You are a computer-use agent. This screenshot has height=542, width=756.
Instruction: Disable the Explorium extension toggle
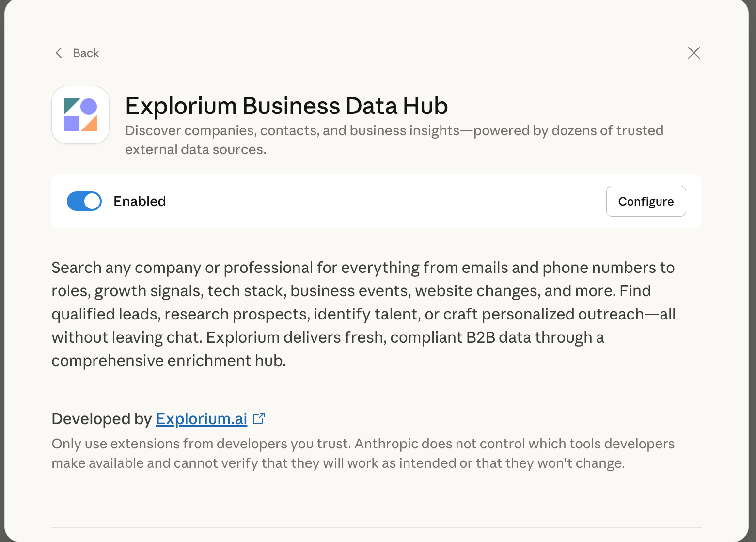coord(84,201)
